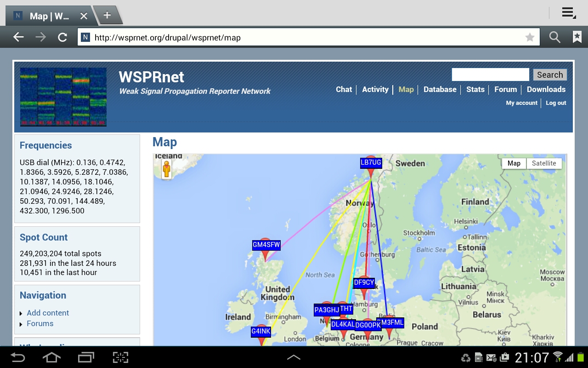This screenshot has height=368, width=588.
Task: Click the 10,451 in the last hour text
Action: [58, 272]
